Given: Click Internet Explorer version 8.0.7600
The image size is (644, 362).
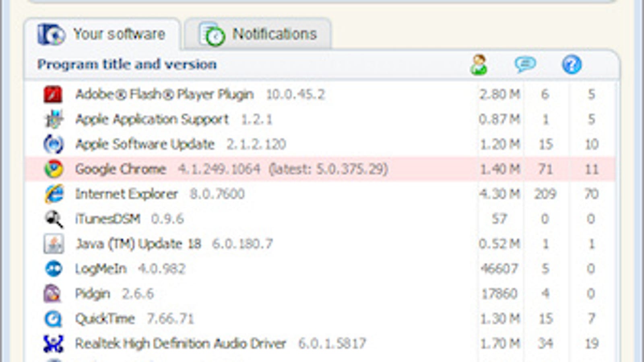Looking at the screenshot, I should [x=217, y=194].
